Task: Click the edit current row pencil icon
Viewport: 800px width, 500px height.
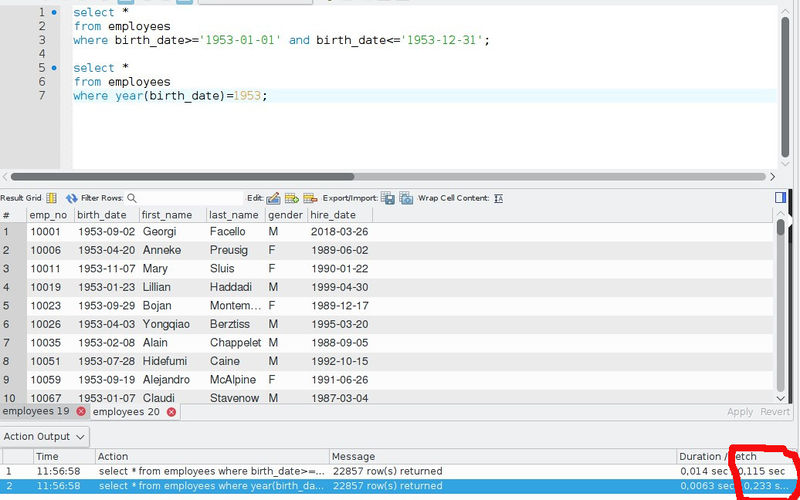Action: pos(273,198)
